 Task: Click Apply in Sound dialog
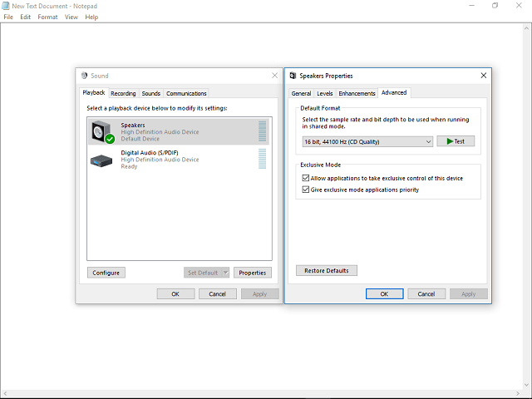coord(259,293)
